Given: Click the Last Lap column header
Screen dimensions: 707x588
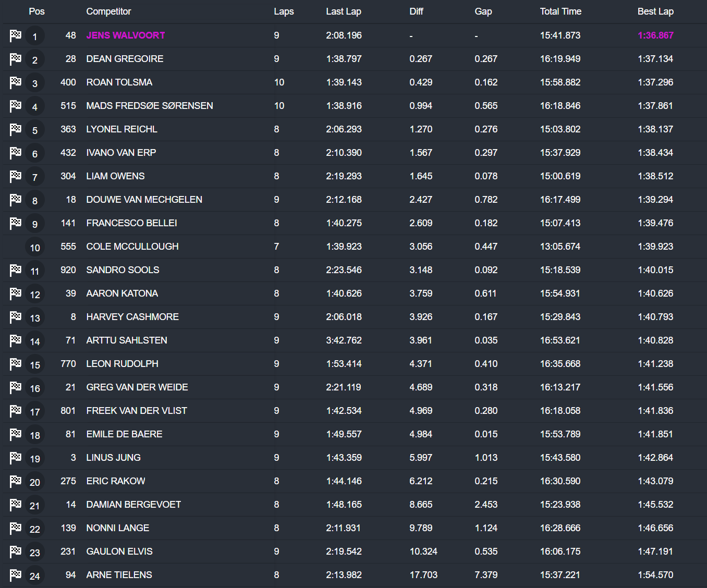Looking at the screenshot, I should click(344, 11).
